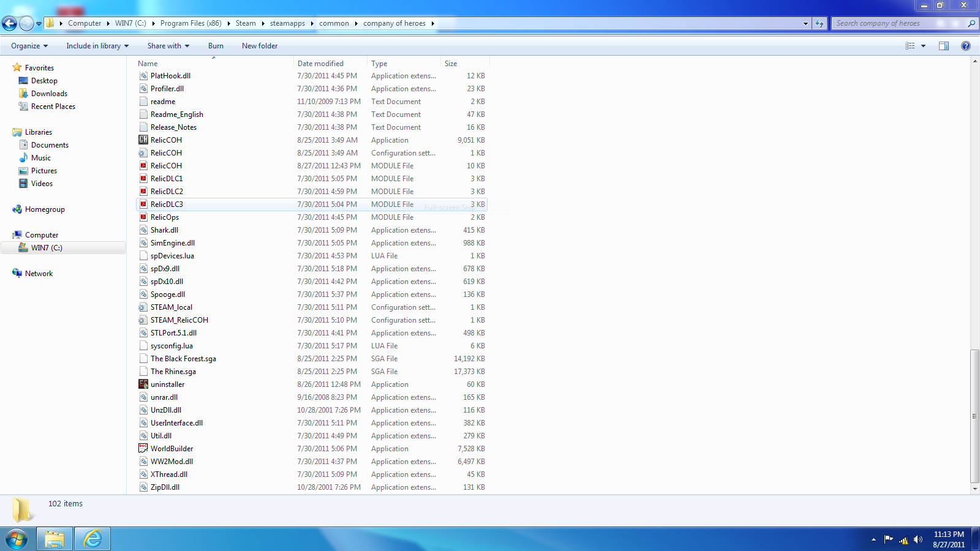This screenshot has width=980, height=551.
Task: Click the WorldBuilder application icon
Action: point(143,449)
